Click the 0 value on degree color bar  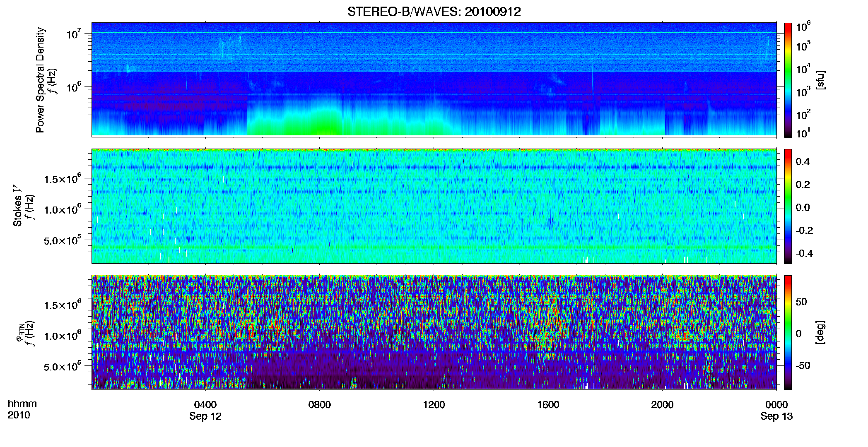point(799,334)
